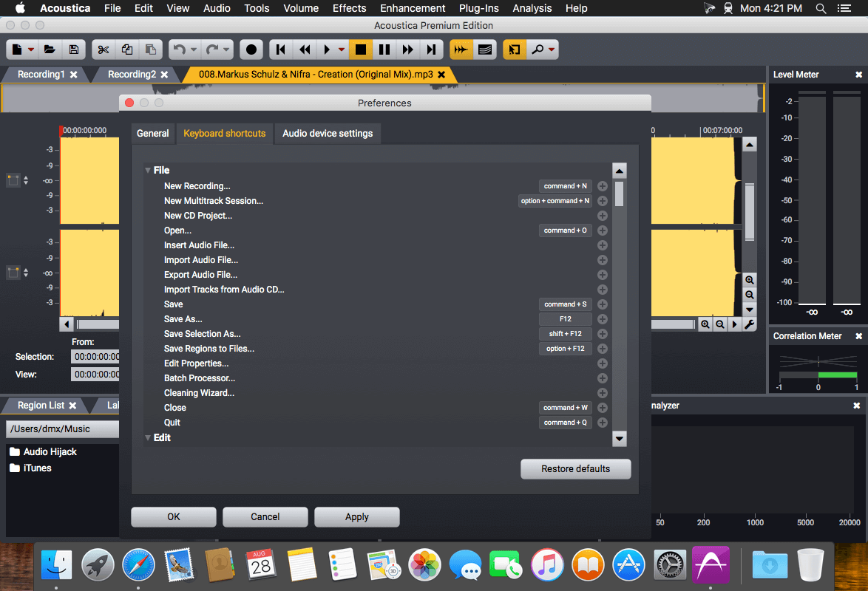Click shortcuts list scroll-down arrow
Viewport: 868px width, 591px height.
(620, 439)
